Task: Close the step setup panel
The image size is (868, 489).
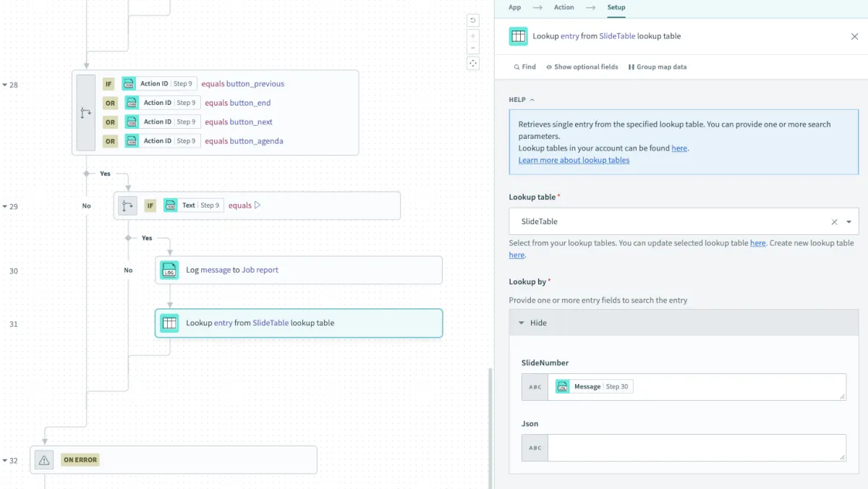Action: [x=854, y=36]
